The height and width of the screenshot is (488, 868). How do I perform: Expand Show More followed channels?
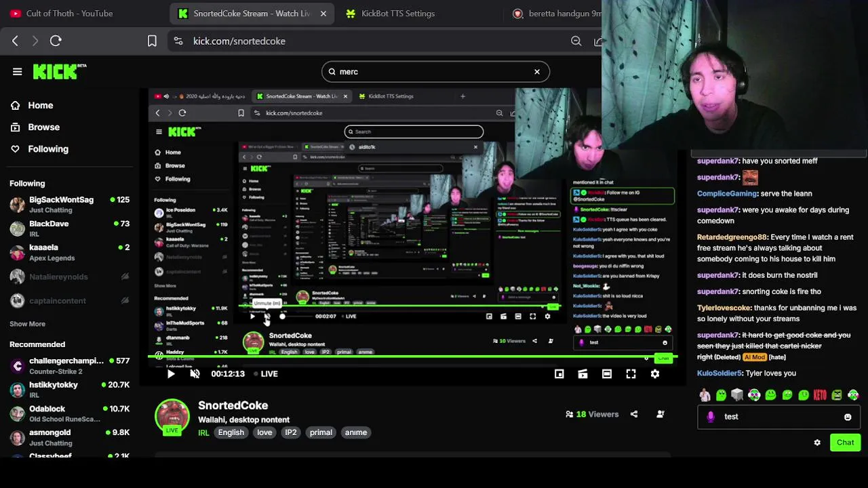27,324
